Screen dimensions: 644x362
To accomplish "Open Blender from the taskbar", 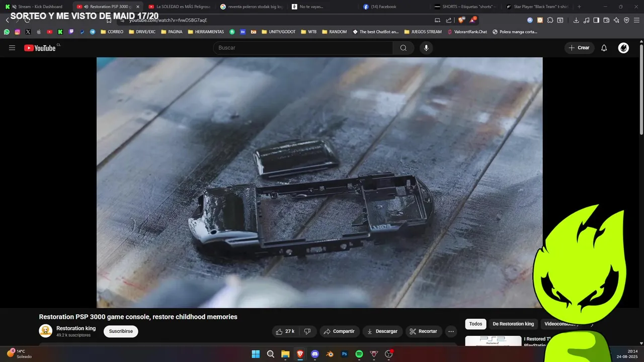I will click(x=330, y=354).
